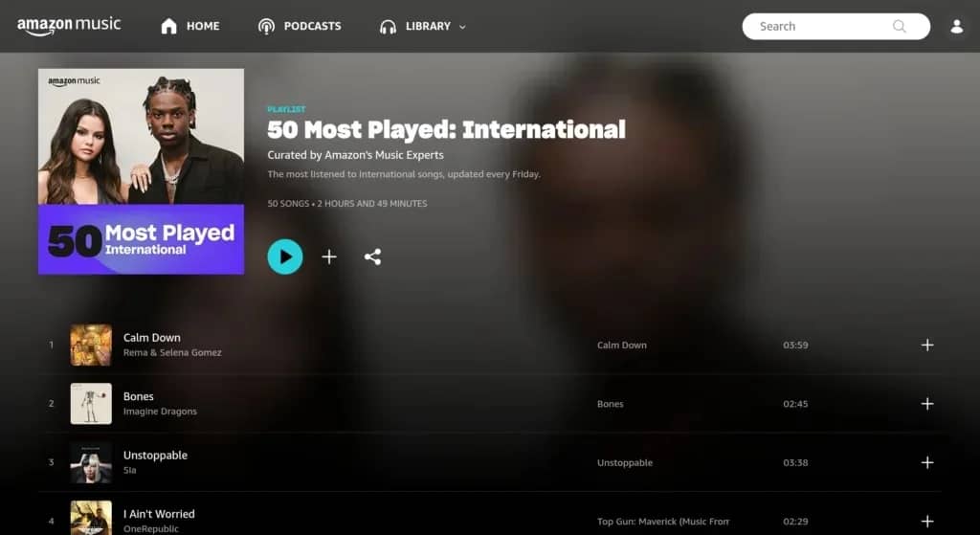Open artist Rema & Selena Gomez
Viewport: 980px width, 535px height.
[172, 352]
